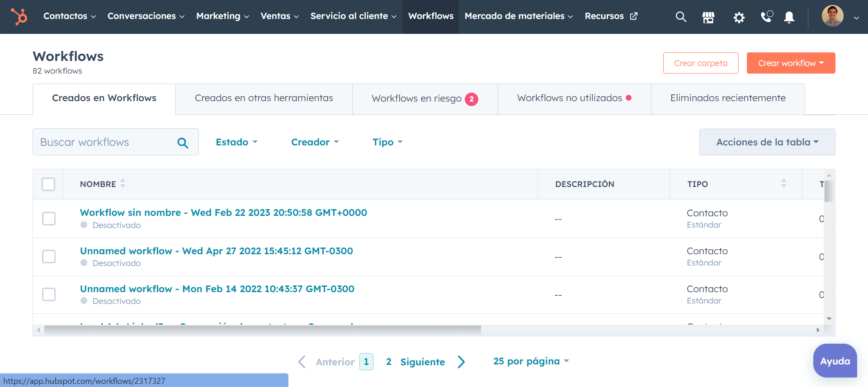Screen dimensions: 868x387
Task: Click the Crear carpeta button
Action: (x=700, y=63)
